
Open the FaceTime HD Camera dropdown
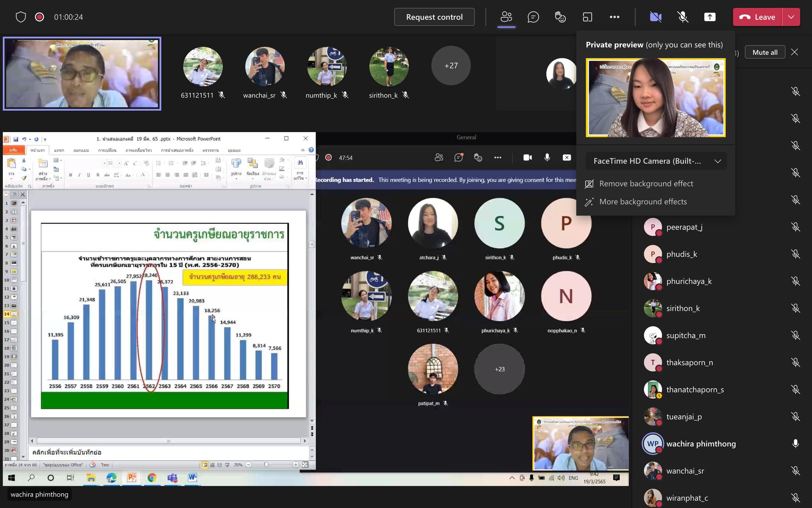pyautogui.click(x=656, y=161)
